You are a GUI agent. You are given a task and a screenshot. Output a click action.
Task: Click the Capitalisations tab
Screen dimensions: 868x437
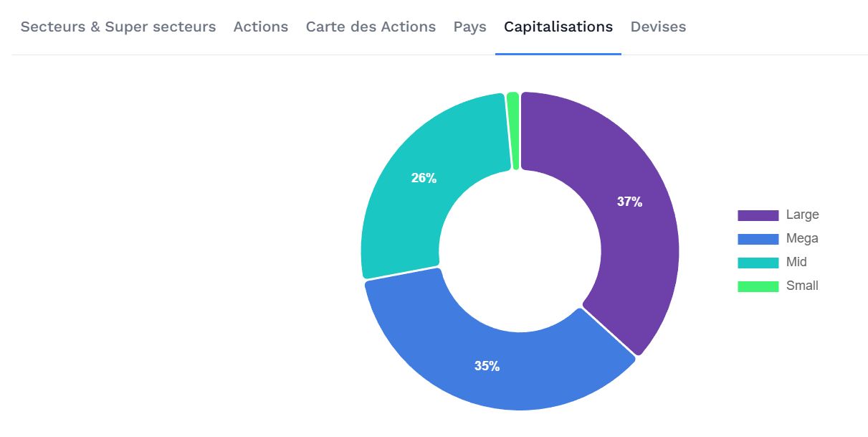(x=558, y=27)
